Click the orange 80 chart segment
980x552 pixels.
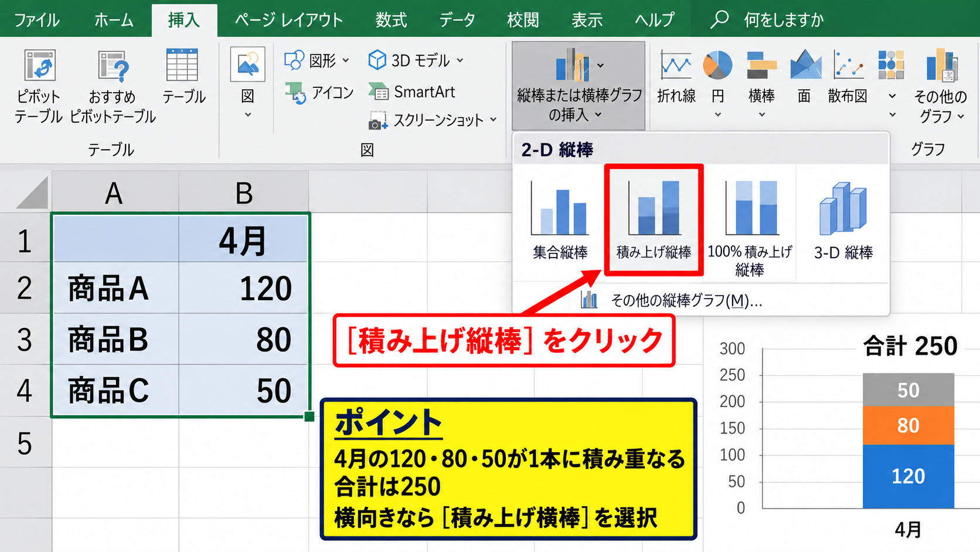click(908, 425)
